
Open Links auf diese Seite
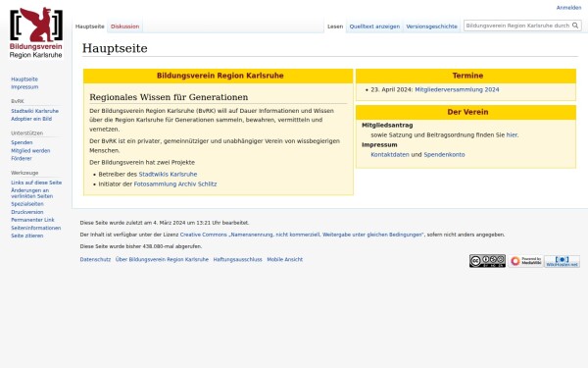[x=36, y=183]
